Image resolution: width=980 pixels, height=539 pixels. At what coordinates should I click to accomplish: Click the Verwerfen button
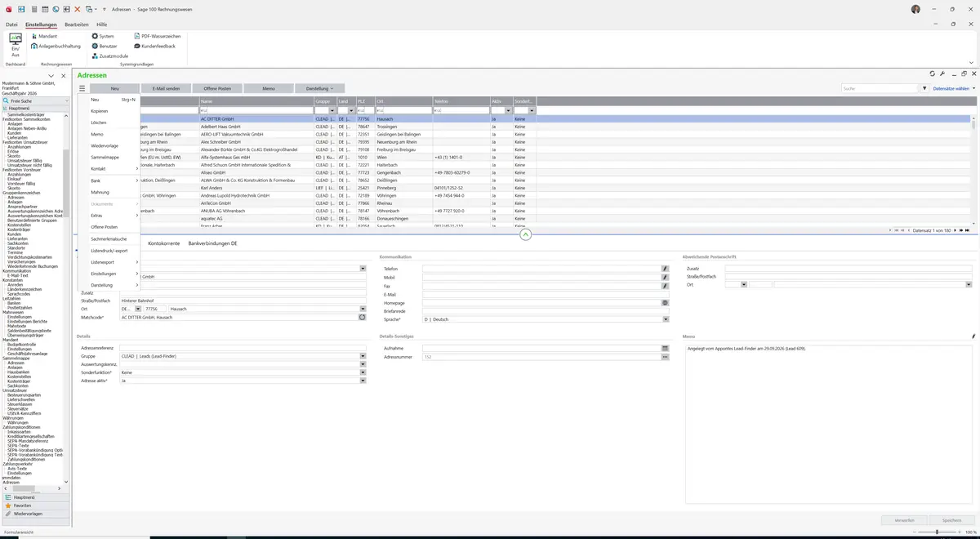coord(904,520)
